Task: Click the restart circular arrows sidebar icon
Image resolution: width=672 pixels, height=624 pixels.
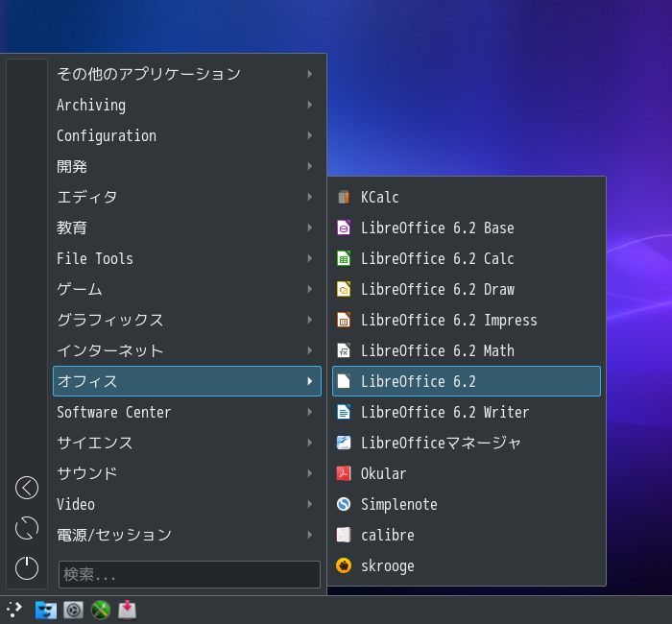Action: point(27,528)
